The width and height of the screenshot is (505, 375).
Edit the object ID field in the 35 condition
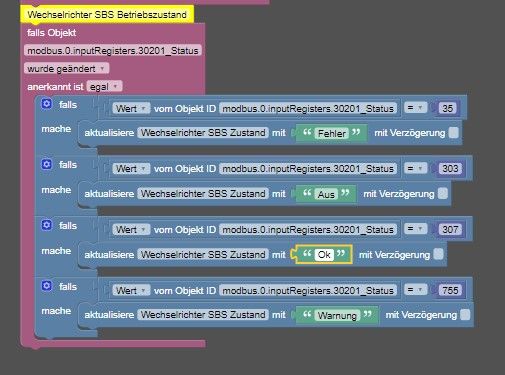pyautogui.click(x=308, y=108)
